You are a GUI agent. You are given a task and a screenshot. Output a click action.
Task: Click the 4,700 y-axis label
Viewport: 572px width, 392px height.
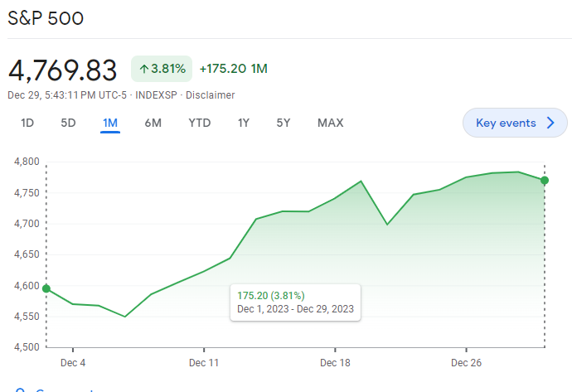27,224
